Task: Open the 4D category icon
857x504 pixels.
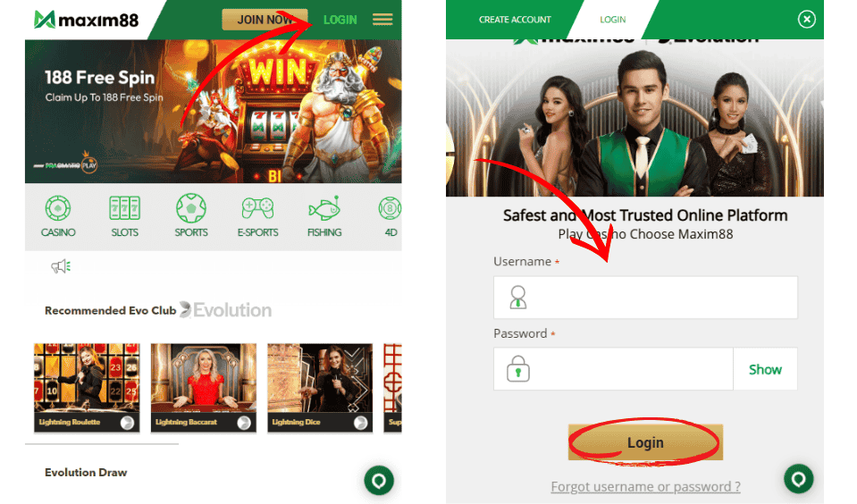Action: click(x=391, y=208)
